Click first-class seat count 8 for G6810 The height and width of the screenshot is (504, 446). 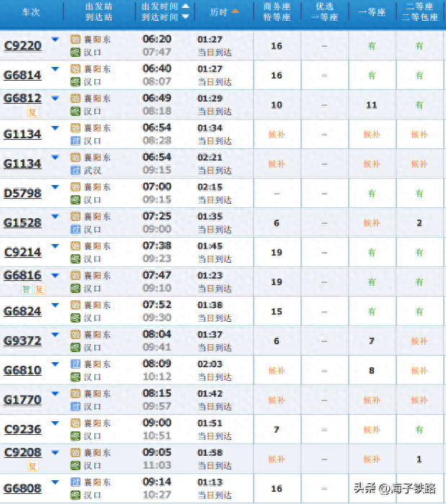372,371
